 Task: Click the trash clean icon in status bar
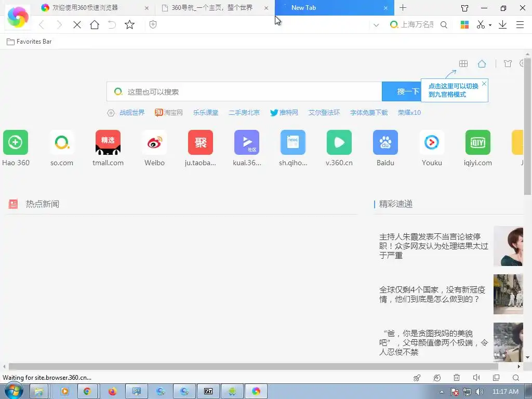[x=457, y=378]
